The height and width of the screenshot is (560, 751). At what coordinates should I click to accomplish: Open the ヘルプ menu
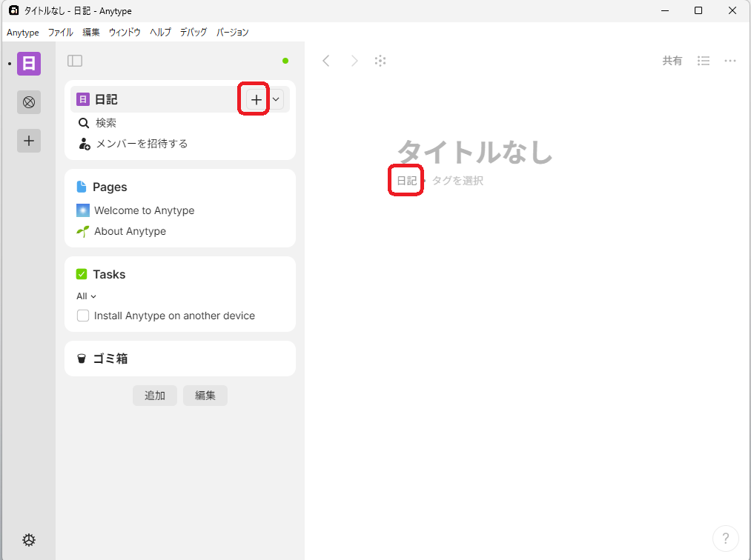(160, 33)
